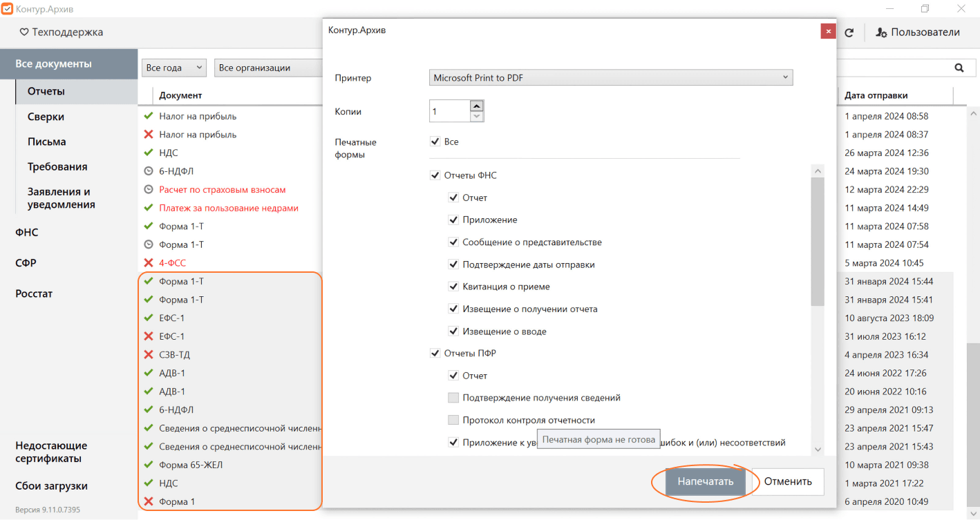Viewport: 980px width, 520px height.
Task: Click print forms list scroll down arrow
Action: [818, 450]
